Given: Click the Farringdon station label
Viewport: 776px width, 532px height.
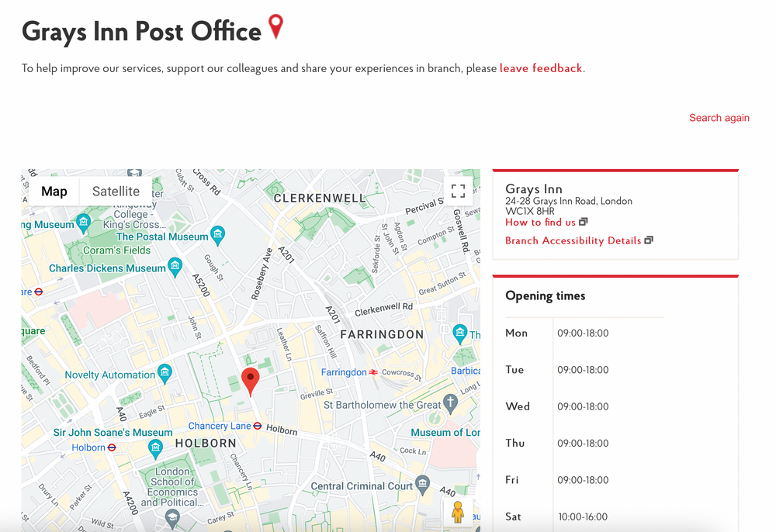Looking at the screenshot, I should click(x=344, y=372).
